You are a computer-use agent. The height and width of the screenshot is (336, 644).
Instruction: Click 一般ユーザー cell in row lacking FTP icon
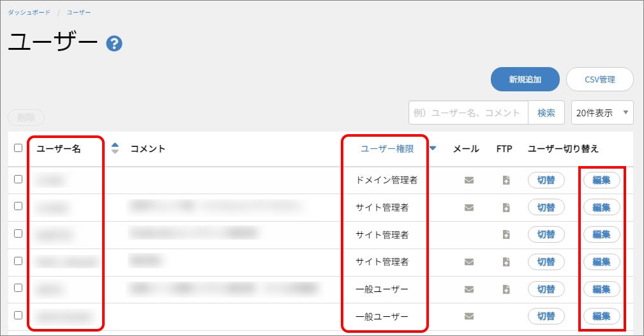[x=382, y=317]
